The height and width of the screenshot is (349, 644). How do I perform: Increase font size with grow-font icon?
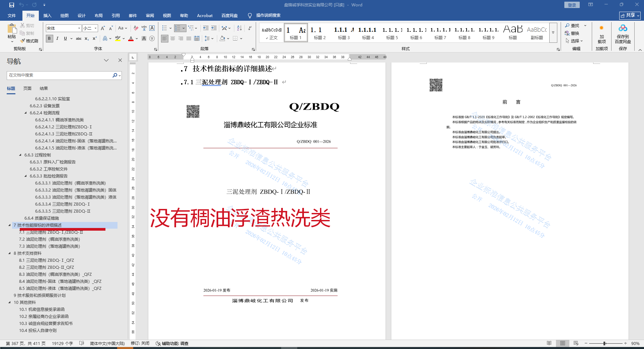103,28
